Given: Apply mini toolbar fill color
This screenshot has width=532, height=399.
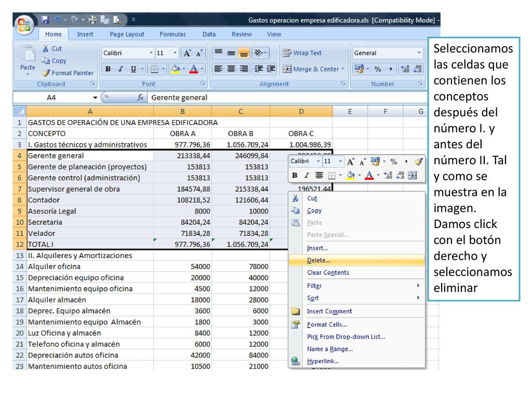Looking at the screenshot, I should tap(351, 175).
